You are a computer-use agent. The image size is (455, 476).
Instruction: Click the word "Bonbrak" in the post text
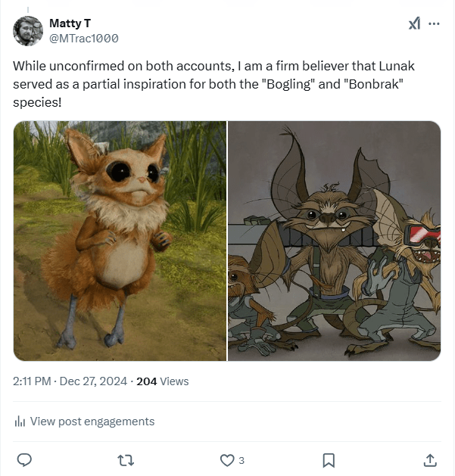(373, 82)
